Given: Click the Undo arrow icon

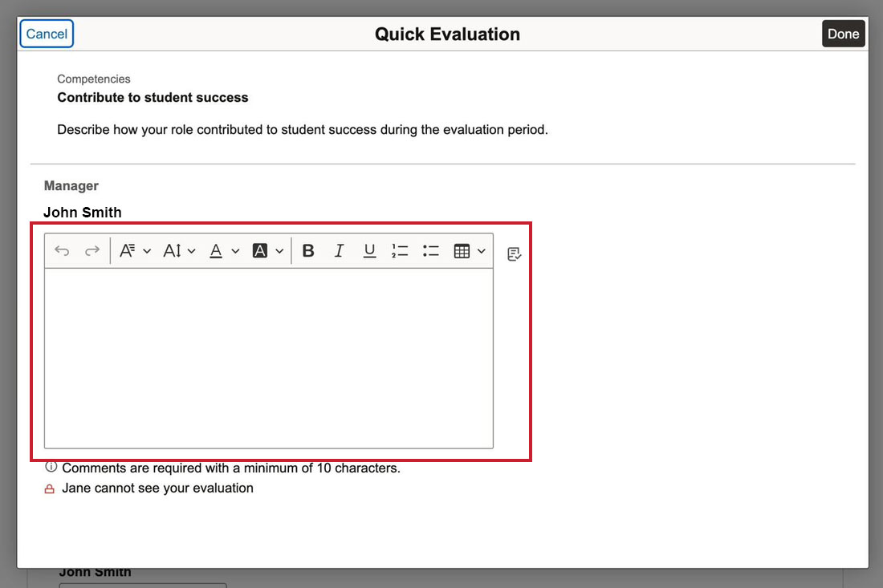Looking at the screenshot, I should click(x=62, y=251).
